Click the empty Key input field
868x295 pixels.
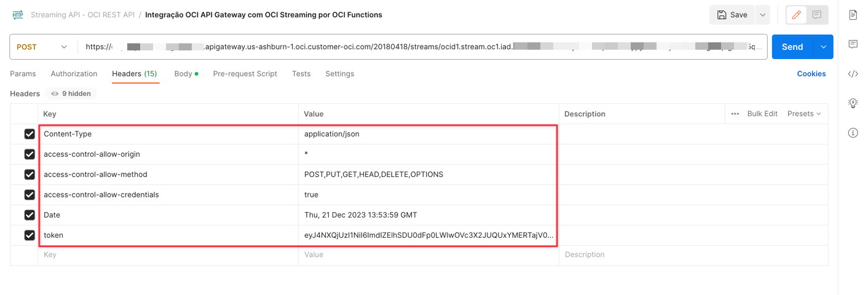tap(167, 254)
